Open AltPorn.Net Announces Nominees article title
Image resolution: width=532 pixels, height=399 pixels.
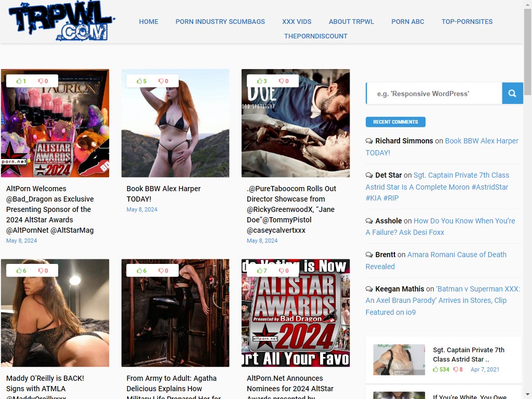[x=290, y=388]
